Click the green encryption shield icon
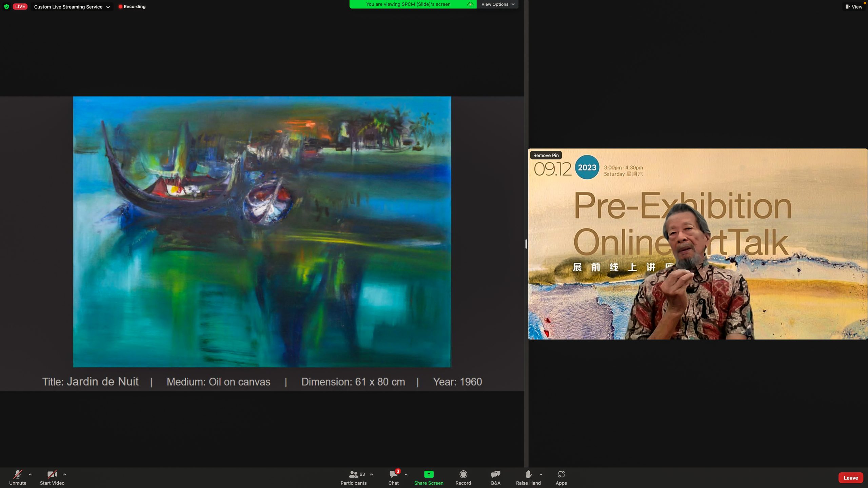The image size is (868, 488). click(6, 7)
